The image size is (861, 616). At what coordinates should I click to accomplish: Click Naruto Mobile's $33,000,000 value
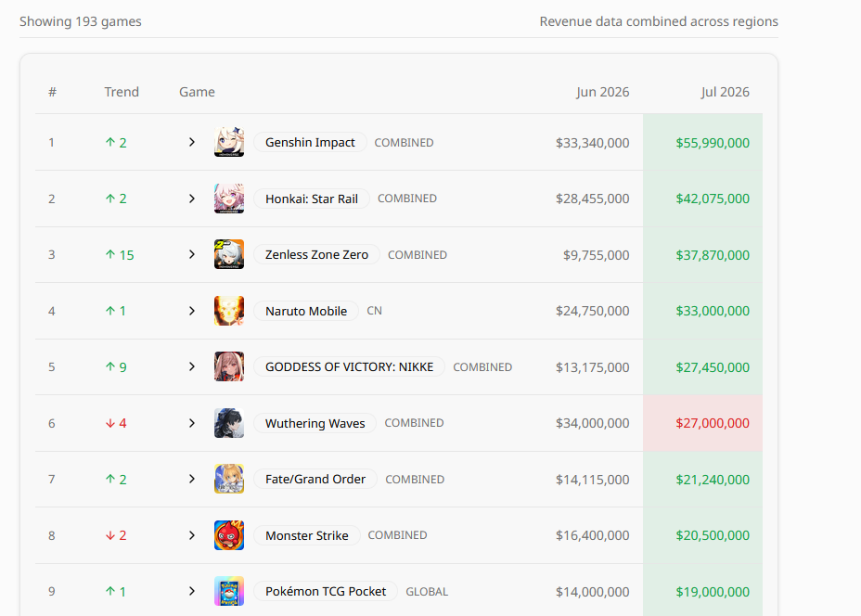click(x=713, y=311)
